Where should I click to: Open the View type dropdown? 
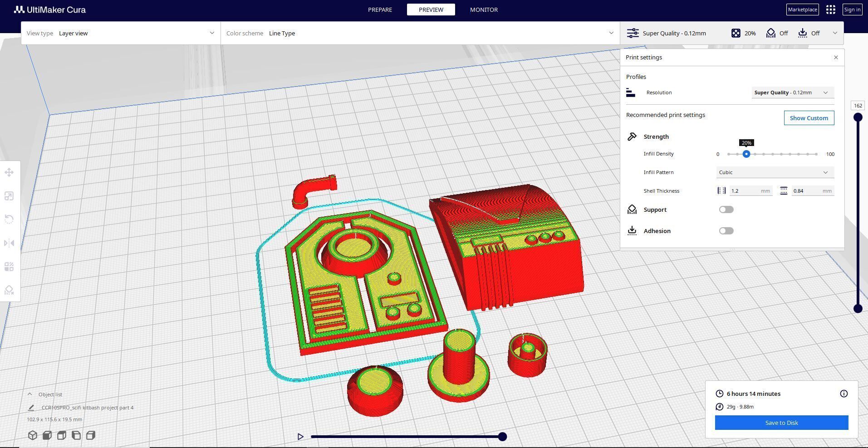121,33
